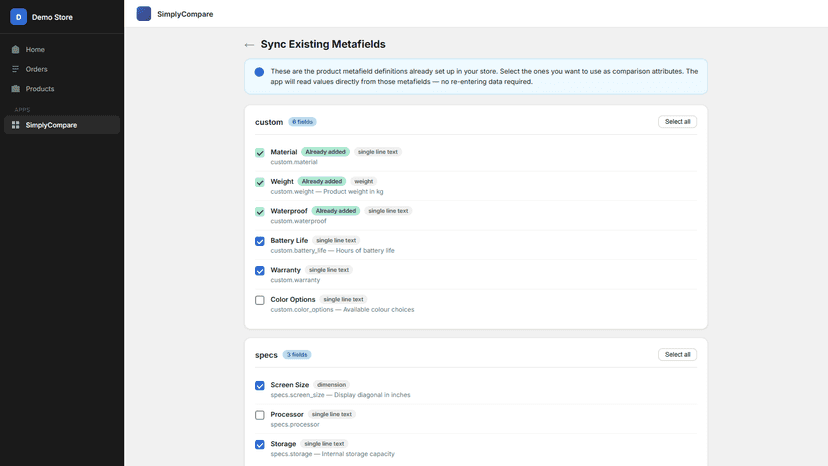The width and height of the screenshot is (828, 466).
Task: Click the Demo Store name
Action: point(52,17)
